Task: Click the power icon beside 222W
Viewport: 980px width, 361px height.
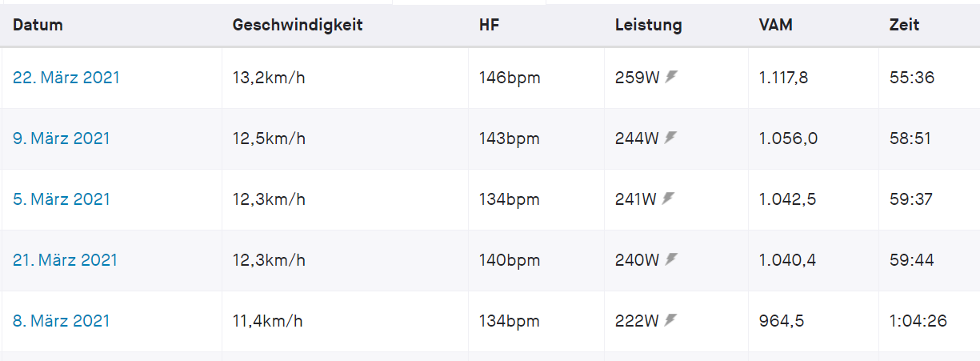Action: point(671,320)
